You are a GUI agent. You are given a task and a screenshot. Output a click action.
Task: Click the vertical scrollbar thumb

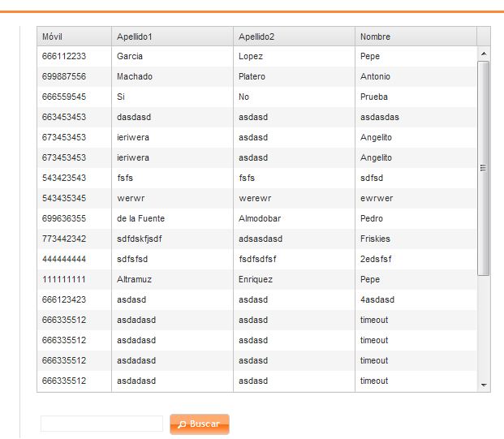[484, 168]
